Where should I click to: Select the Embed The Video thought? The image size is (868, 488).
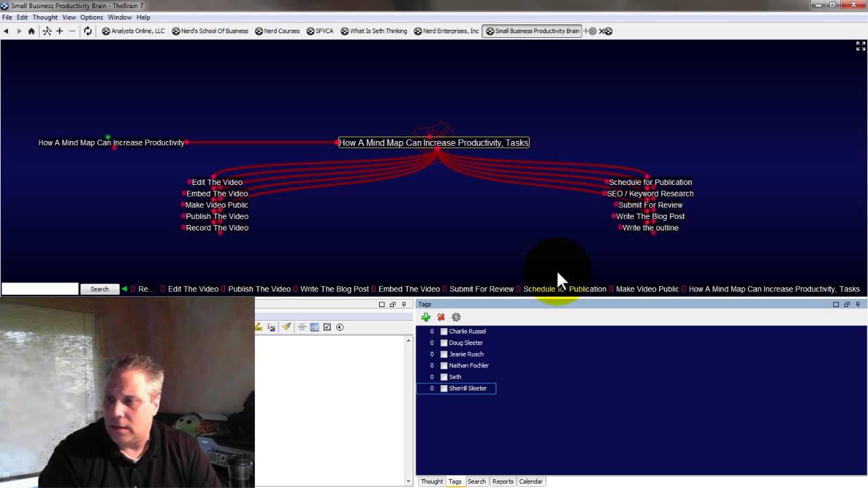pyautogui.click(x=217, y=194)
